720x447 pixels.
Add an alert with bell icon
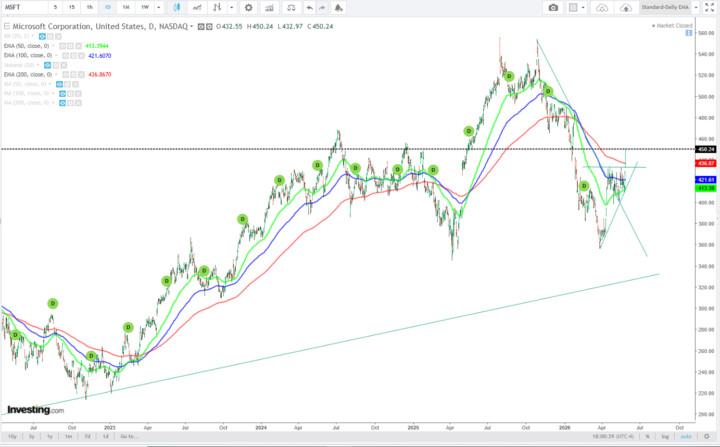click(338, 7)
